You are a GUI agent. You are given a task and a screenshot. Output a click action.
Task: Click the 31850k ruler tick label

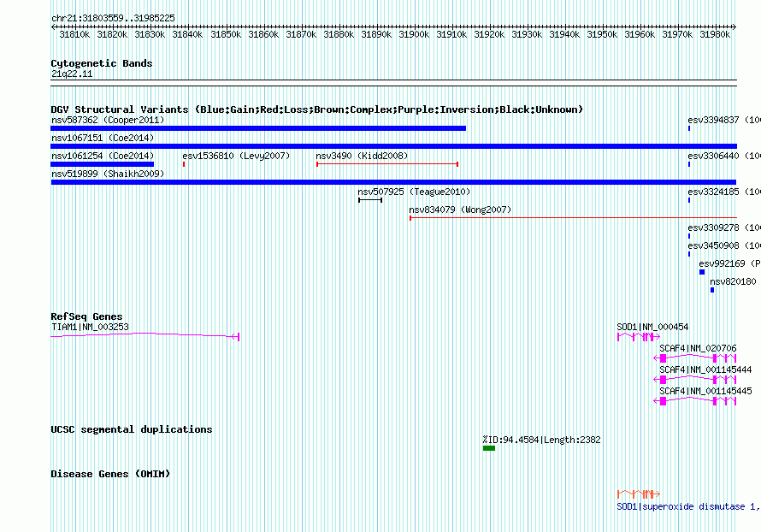226,34
